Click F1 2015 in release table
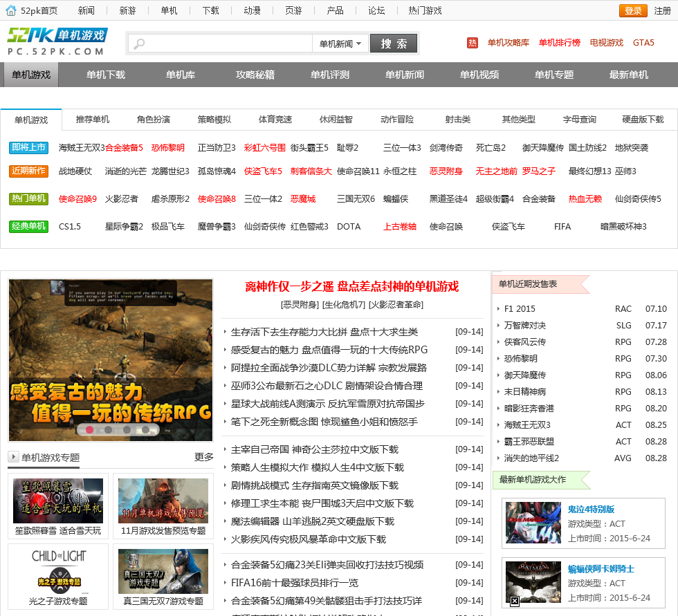This screenshot has width=678, height=616. click(520, 309)
